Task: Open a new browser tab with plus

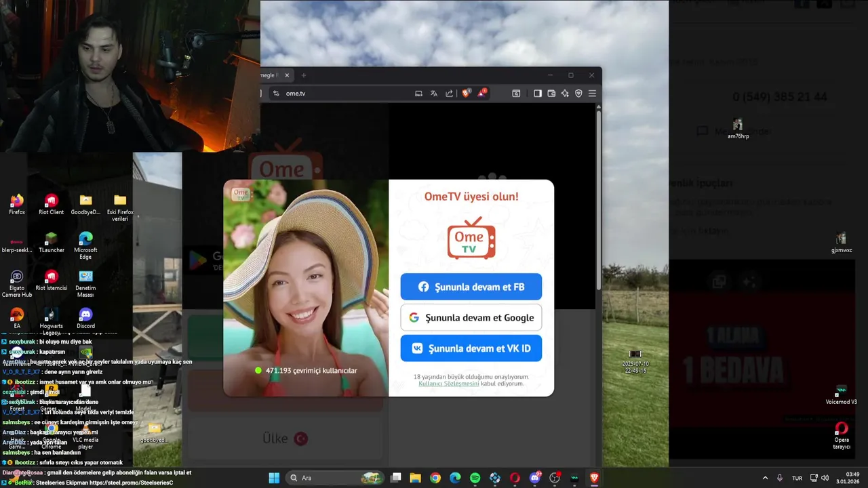Action: click(x=304, y=75)
